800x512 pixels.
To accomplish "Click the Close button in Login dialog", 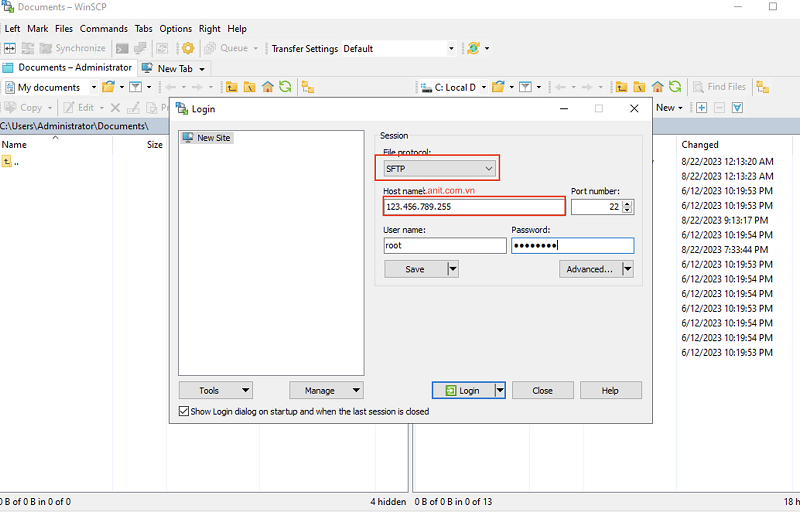I will [x=542, y=391].
